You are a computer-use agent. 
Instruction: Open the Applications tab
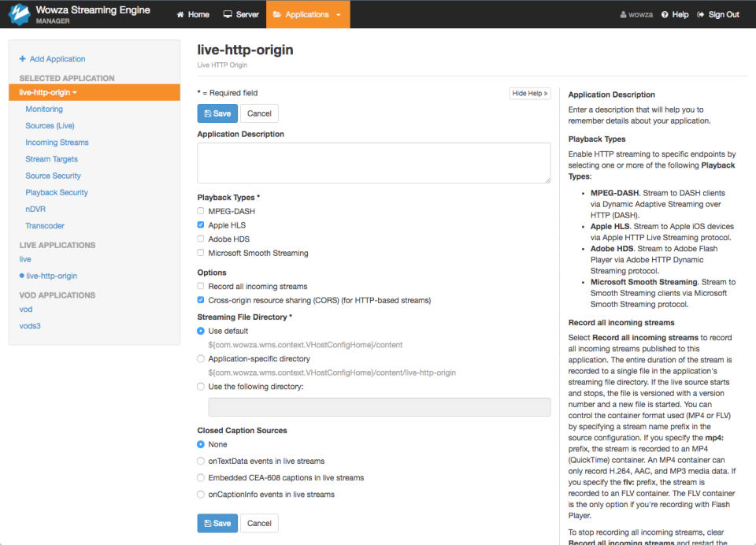click(x=307, y=14)
